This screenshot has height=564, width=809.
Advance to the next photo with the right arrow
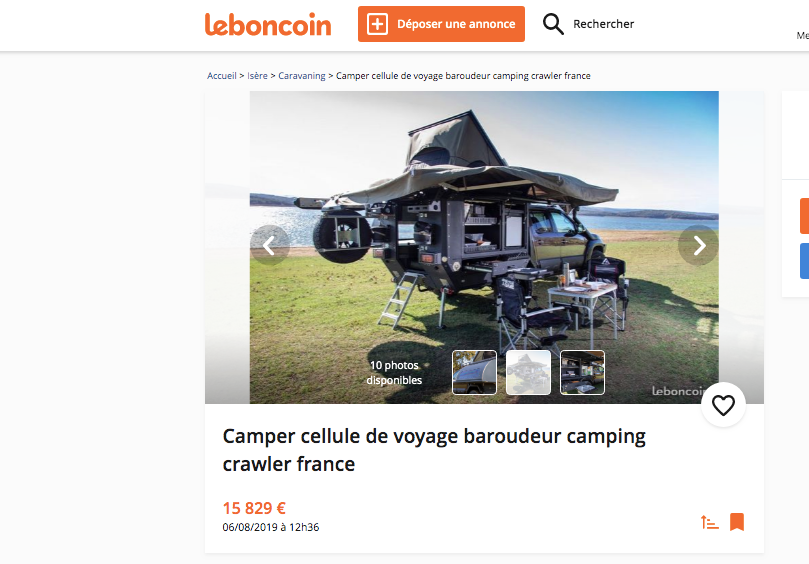tap(699, 245)
